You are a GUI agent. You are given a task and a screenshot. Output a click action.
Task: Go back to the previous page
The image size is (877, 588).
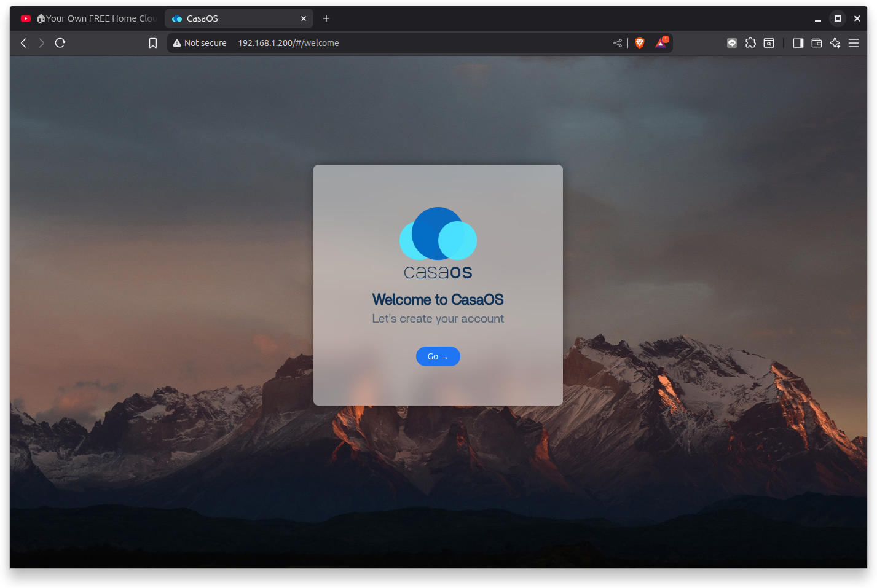click(23, 43)
